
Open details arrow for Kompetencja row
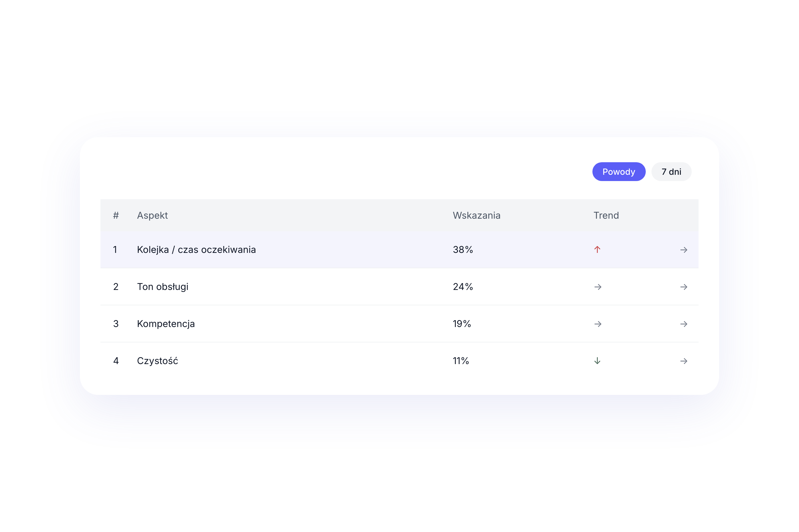[x=683, y=324]
